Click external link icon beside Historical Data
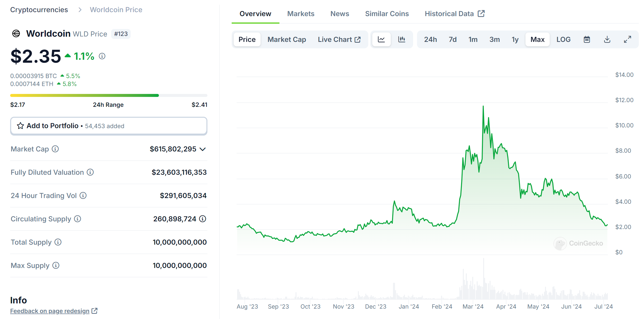This screenshot has height=319, width=644. coord(481,14)
